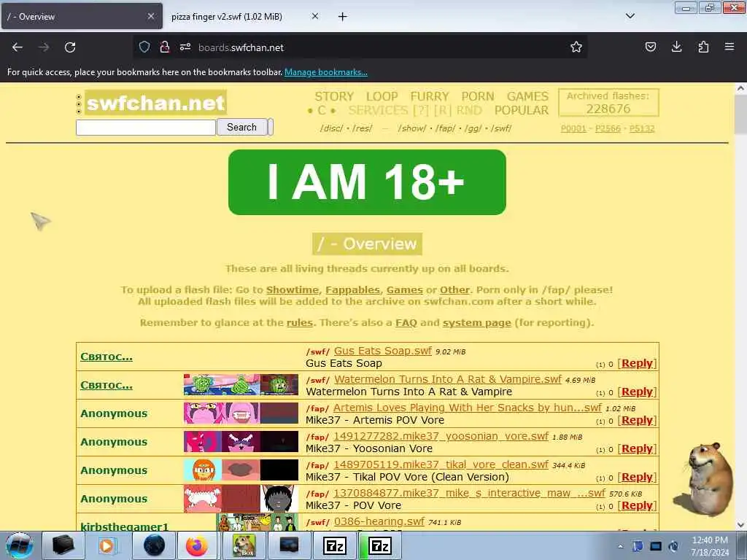Viewport: 747px width, 560px height.
Task: Open the clock showing 12:40 PM
Action: click(x=710, y=546)
